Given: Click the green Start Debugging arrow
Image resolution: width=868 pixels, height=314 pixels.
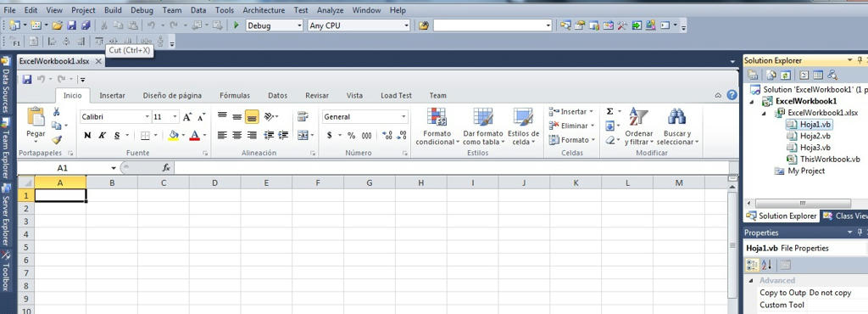Looking at the screenshot, I should click(236, 25).
